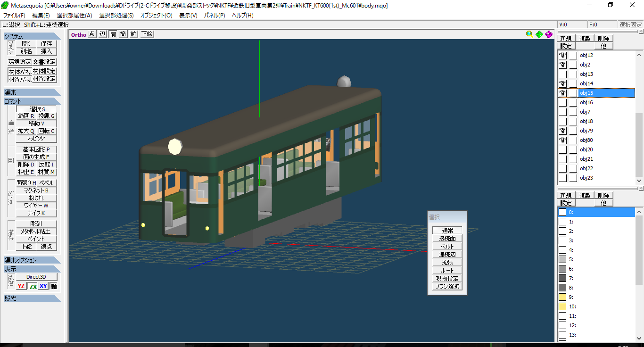This screenshot has width=644, height=347.
Task: Close the material panel with its x button
Action: click(641, 189)
